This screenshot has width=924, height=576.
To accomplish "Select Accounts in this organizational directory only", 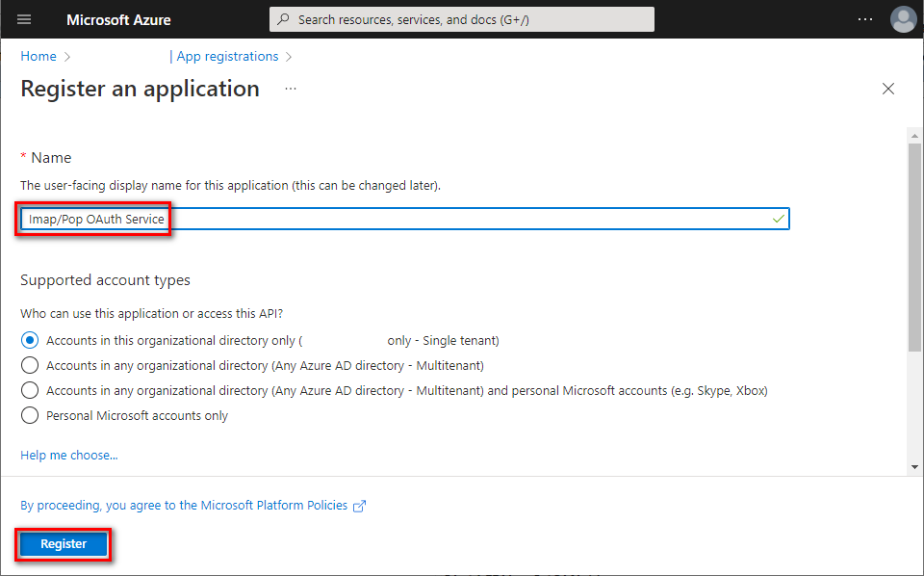I will 30,340.
